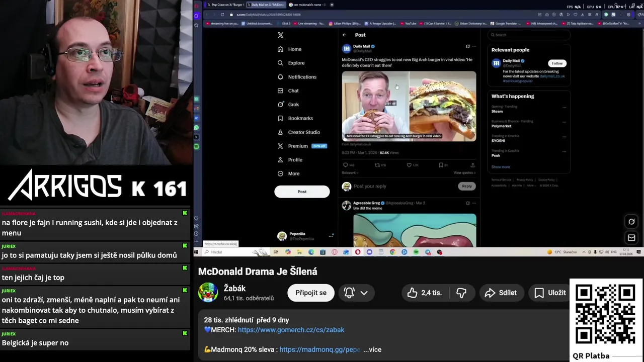Go to Home in X sidebar

point(289,49)
